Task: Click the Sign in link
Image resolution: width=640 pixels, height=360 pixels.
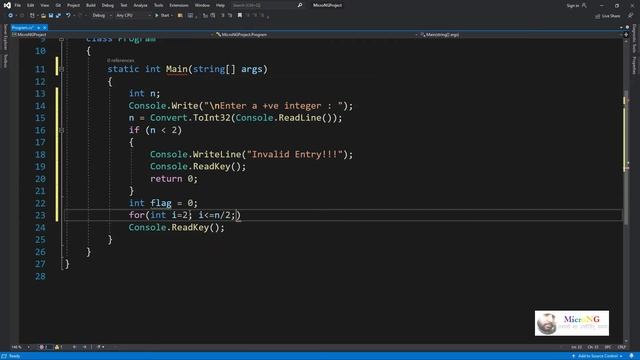Action: click(573, 5)
